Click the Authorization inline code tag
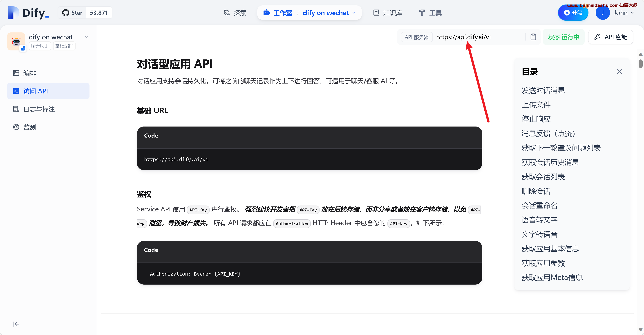This screenshot has width=644, height=335. pyautogui.click(x=292, y=224)
